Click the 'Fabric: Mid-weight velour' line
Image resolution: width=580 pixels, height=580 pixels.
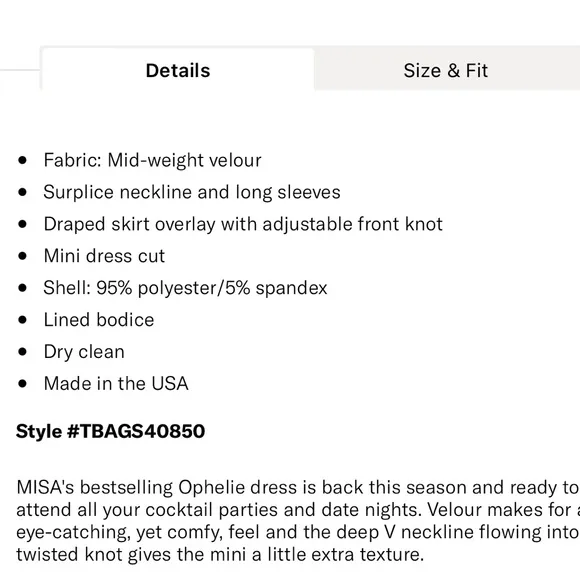[x=152, y=161]
